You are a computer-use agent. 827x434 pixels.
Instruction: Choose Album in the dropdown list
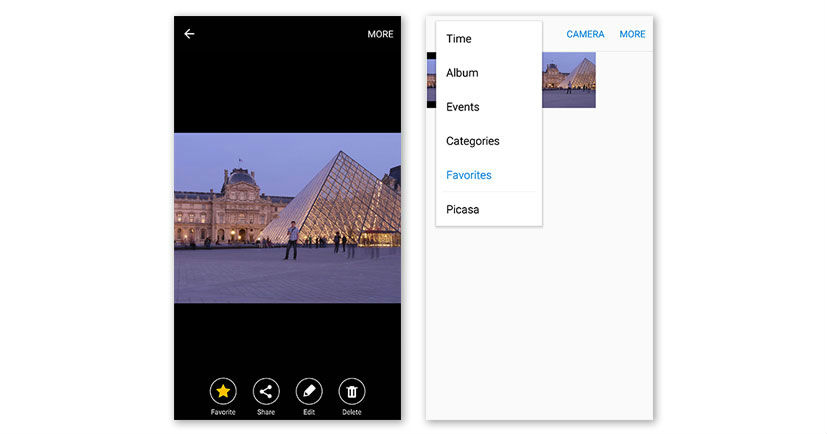462,73
